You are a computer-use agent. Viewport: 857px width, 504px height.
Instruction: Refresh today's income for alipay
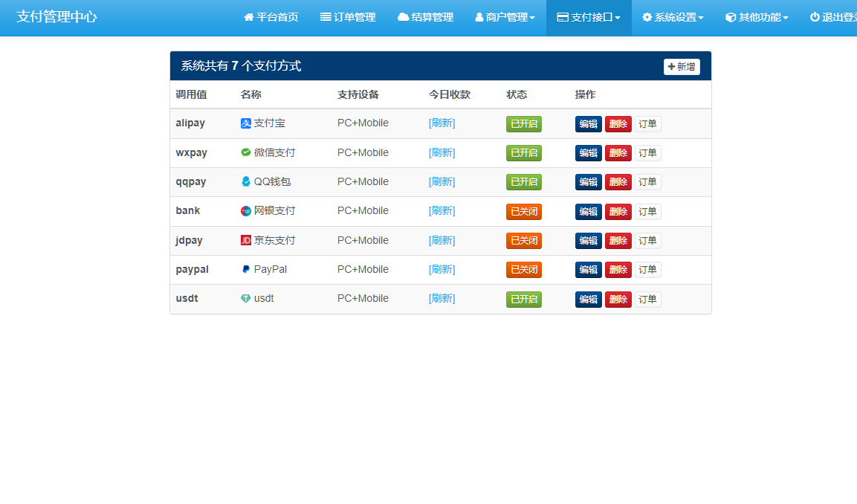(x=442, y=123)
